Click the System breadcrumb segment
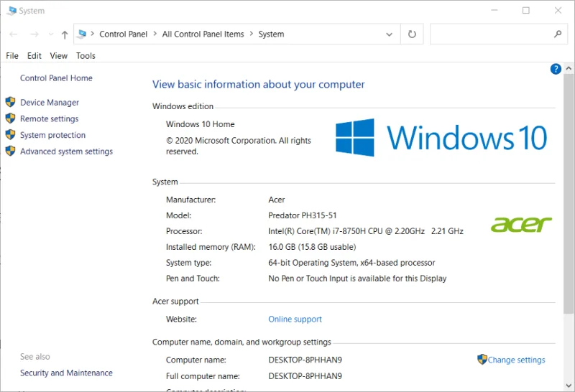This screenshot has height=392, width=575. (271, 34)
